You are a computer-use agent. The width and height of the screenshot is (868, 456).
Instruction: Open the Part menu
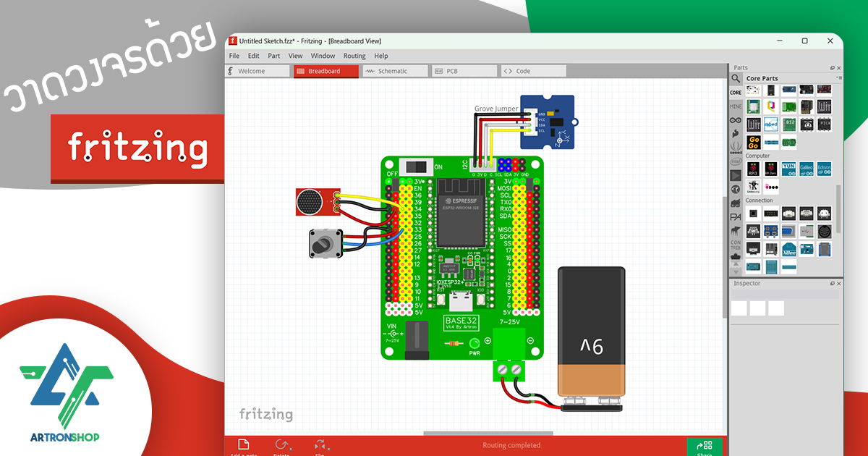(x=274, y=56)
